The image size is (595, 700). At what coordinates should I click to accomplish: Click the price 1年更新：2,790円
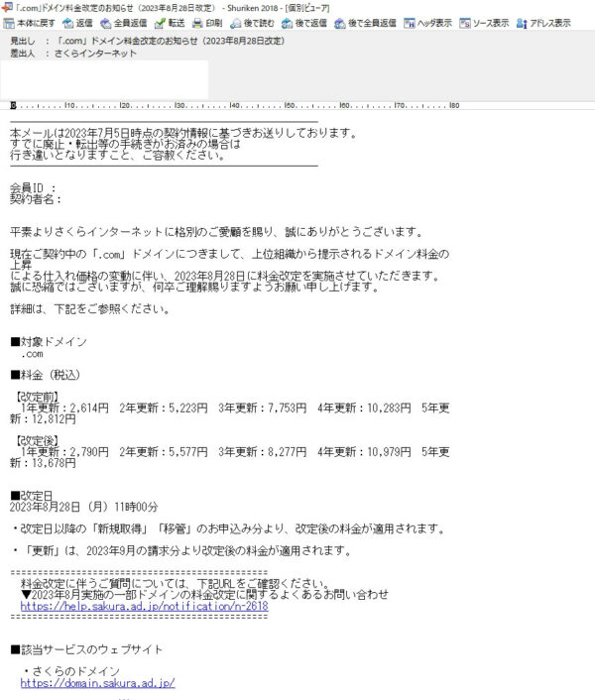pyautogui.click(x=64, y=452)
